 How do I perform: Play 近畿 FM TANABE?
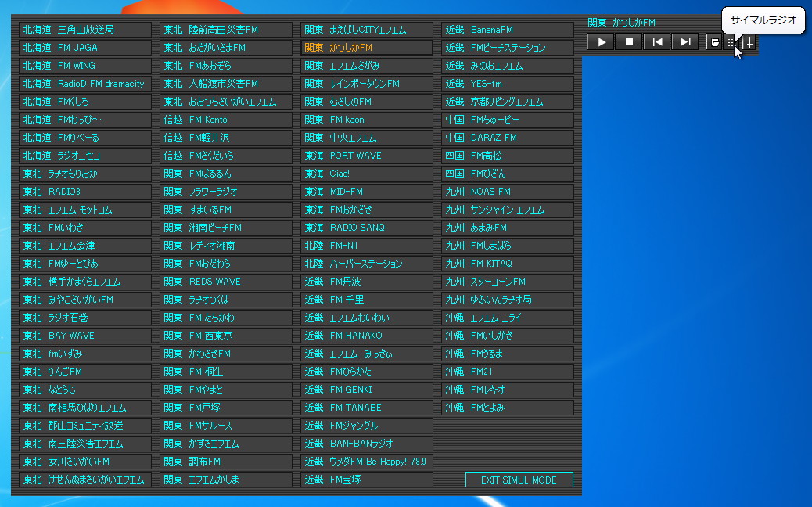tap(367, 408)
